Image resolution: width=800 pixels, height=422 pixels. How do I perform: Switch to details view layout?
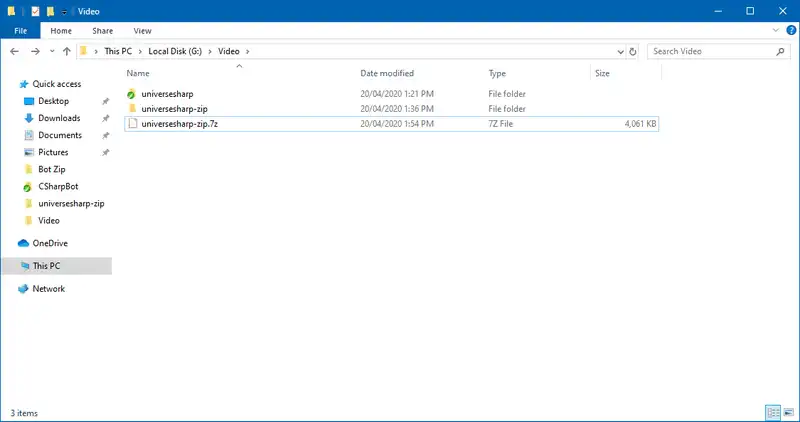pos(773,412)
